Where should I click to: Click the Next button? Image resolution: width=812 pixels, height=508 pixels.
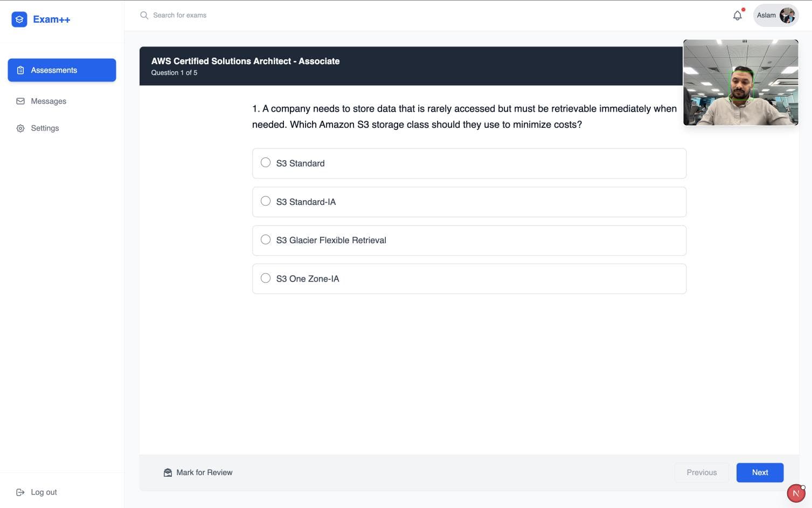point(760,472)
